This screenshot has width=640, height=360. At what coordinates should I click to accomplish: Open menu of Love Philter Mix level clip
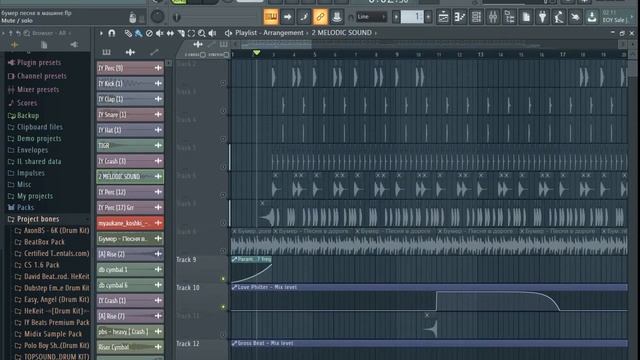click(234, 287)
